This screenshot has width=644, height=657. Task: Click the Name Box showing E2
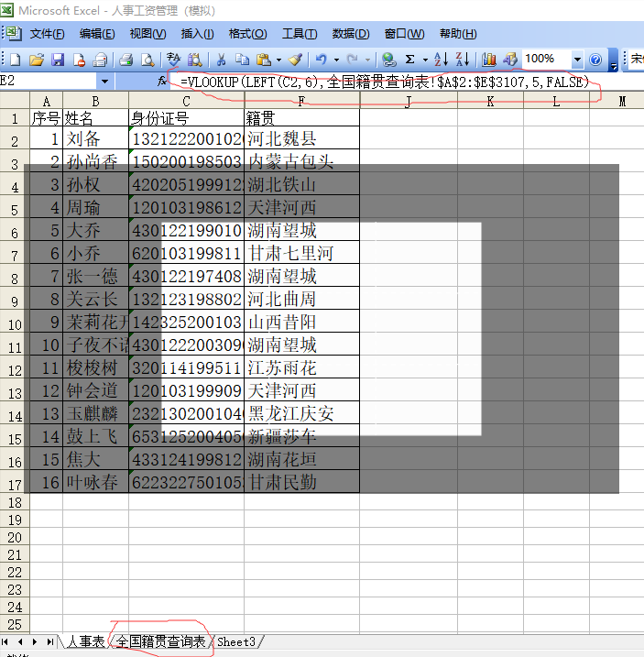click(49, 82)
